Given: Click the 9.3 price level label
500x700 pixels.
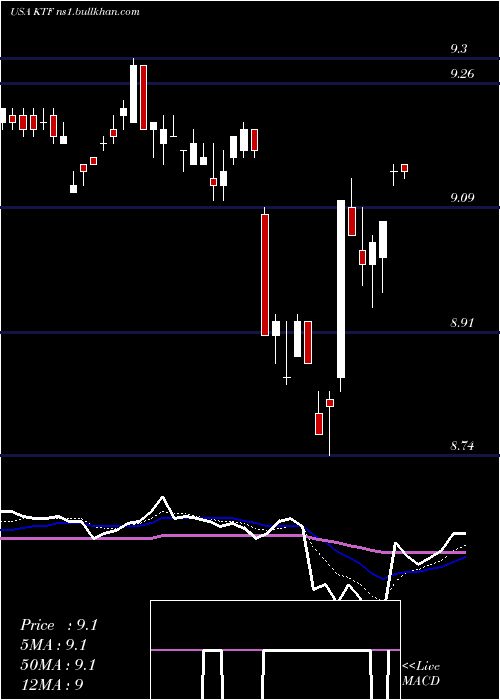Looking at the screenshot, I should pos(458,49).
